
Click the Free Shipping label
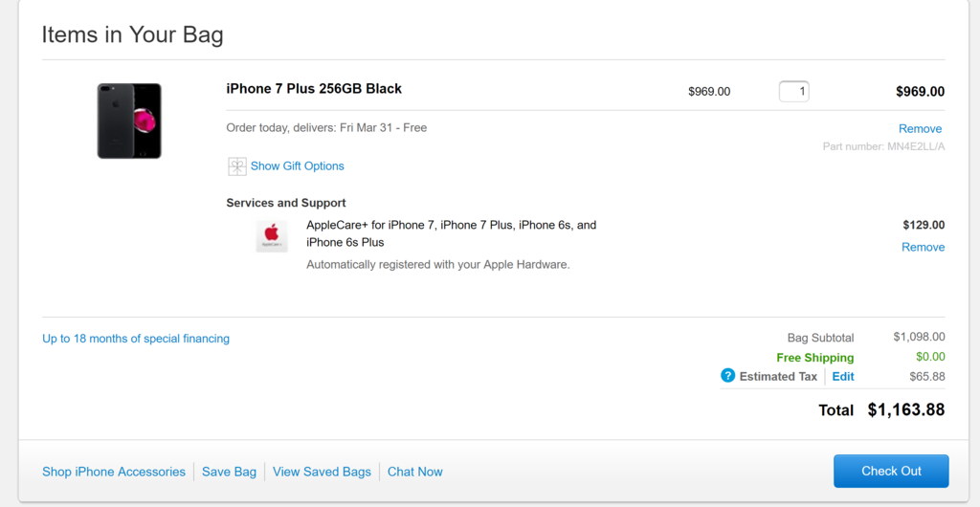click(x=814, y=358)
